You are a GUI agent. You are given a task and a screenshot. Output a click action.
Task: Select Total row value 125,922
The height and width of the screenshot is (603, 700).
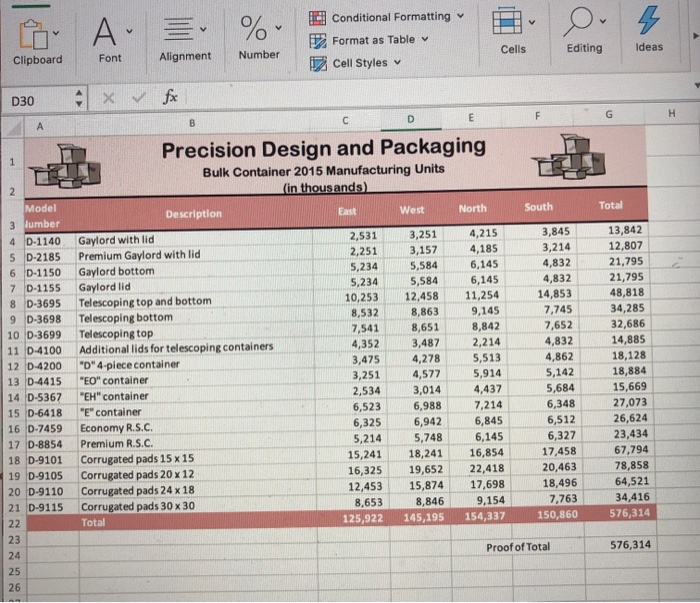point(354,518)
